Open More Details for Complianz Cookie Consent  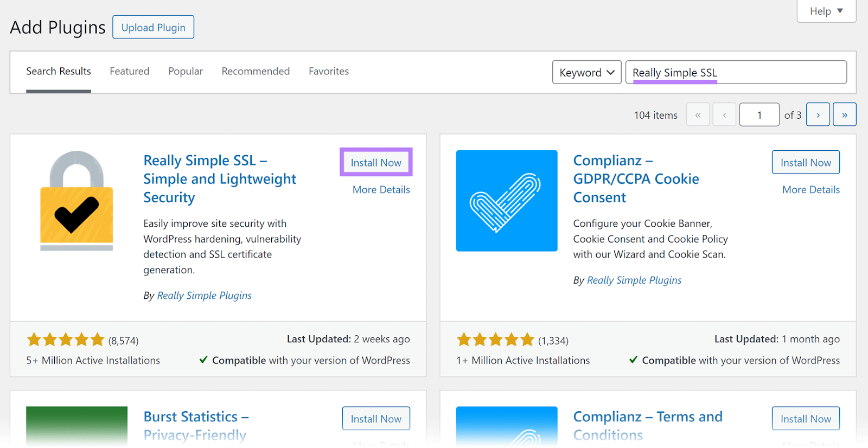click(x=811, y=189)
